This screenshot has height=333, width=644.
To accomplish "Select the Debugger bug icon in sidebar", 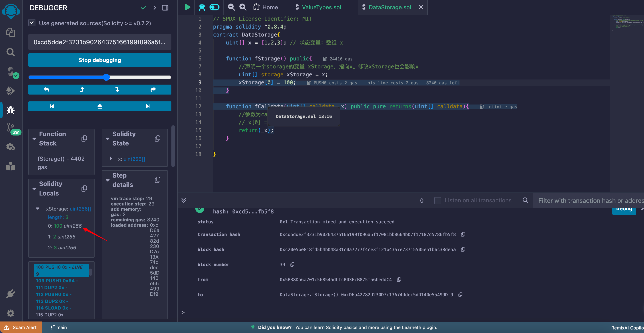I will point(10,110).
